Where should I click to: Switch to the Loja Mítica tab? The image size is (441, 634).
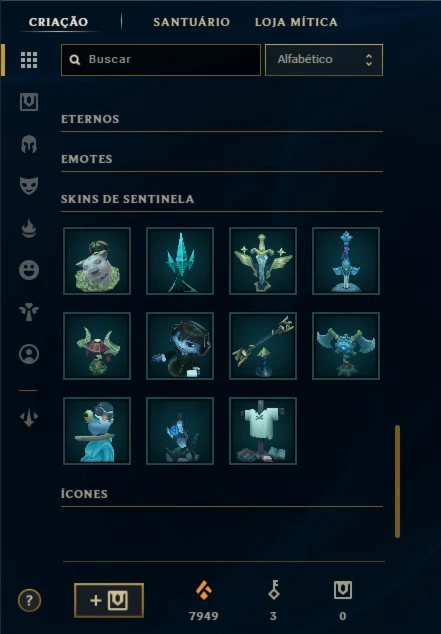click(296, 22)
